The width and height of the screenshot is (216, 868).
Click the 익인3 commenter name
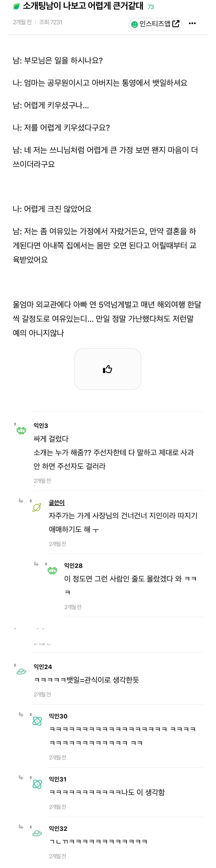41,426
